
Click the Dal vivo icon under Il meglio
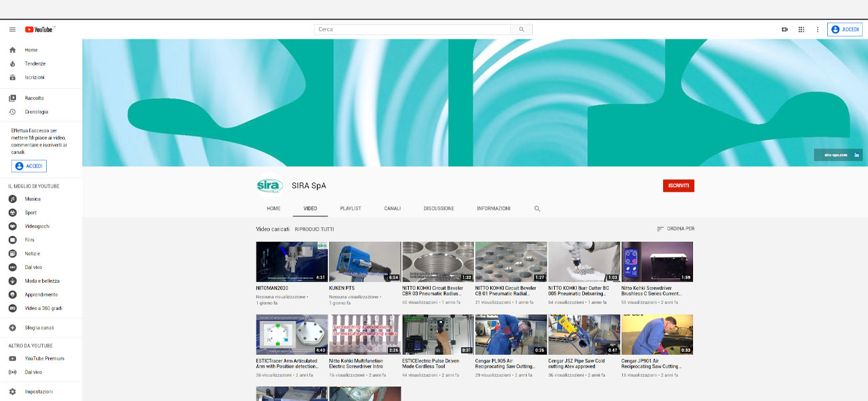(12, 267)
